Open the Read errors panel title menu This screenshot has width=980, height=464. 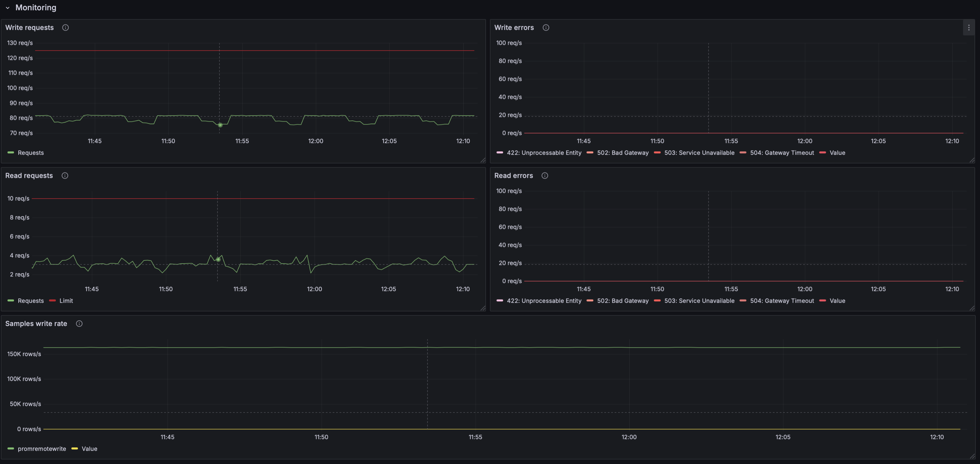pyautogui.click(x=513, y=175)
